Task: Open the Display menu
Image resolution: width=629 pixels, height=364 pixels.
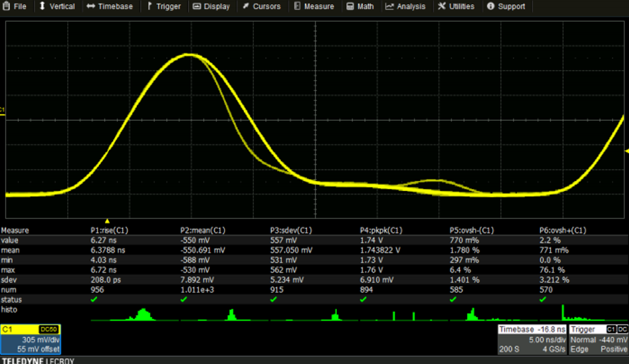Action: tap(211, 7)
